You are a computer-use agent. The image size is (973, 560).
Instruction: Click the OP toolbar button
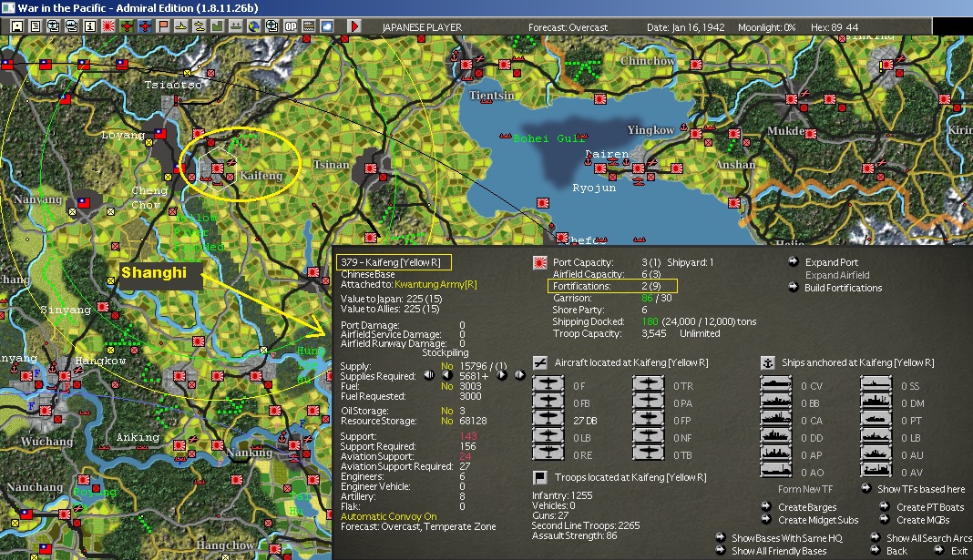click(x=291, y=26)
